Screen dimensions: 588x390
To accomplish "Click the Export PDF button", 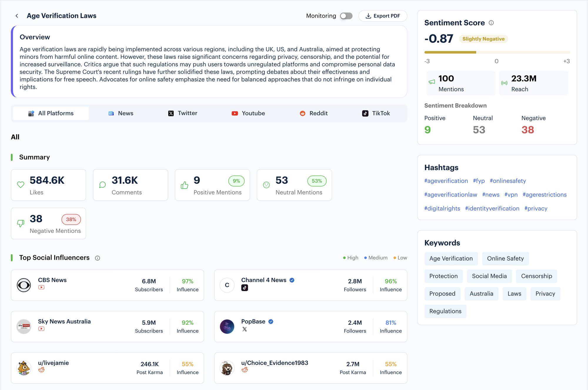I will tap(383, 16).
